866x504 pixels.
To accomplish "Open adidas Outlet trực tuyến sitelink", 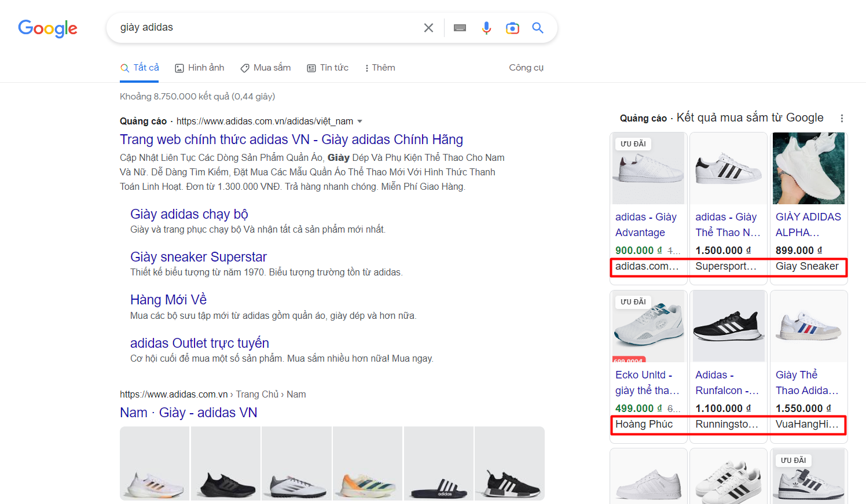I will click(200, 343).
